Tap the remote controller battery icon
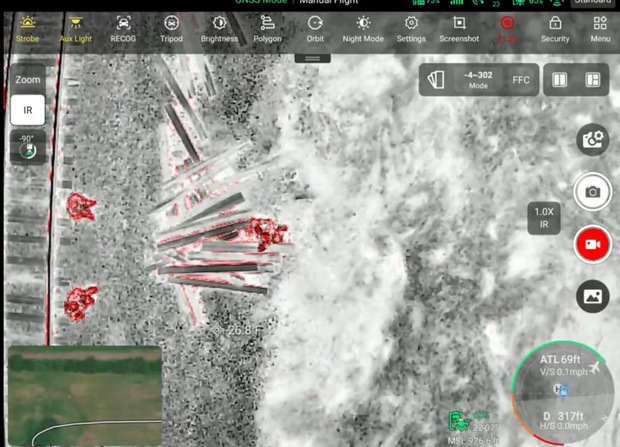Image resolution: width=620 pixels, height=447 pixels. [x=459, y=421]
